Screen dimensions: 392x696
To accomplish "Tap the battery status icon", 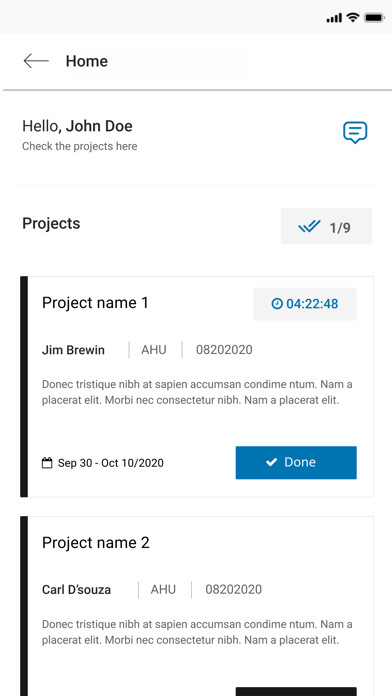I will tap(374, 18).
